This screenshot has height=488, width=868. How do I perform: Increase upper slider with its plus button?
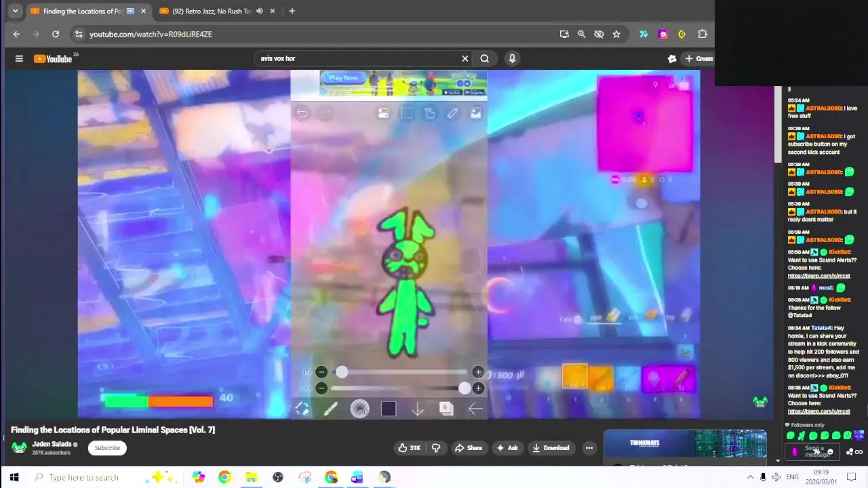point(478,371)
